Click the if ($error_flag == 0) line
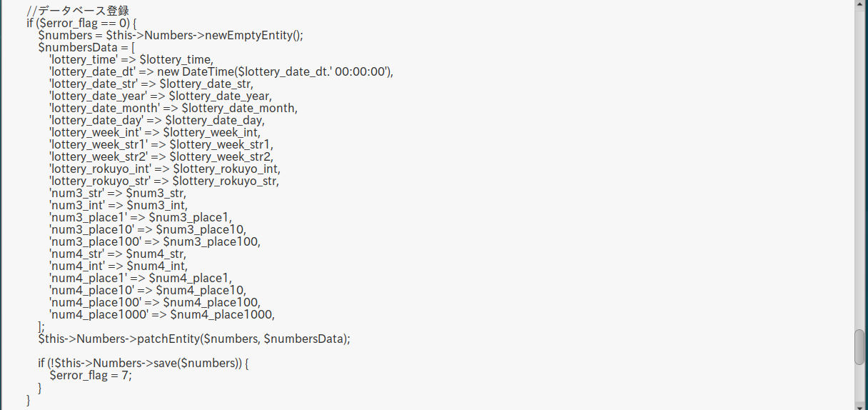This screenshot has height=410, width=868. (x=81, y=23)
